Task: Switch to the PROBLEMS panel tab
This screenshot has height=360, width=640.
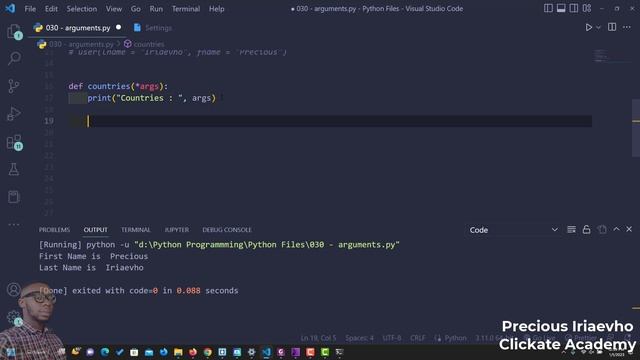Action: (54, 230)
